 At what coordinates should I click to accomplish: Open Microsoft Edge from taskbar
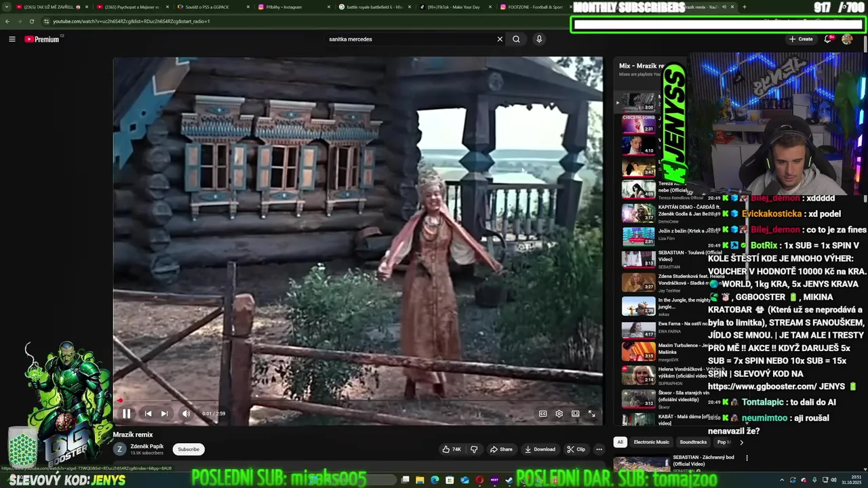(435, 481)
